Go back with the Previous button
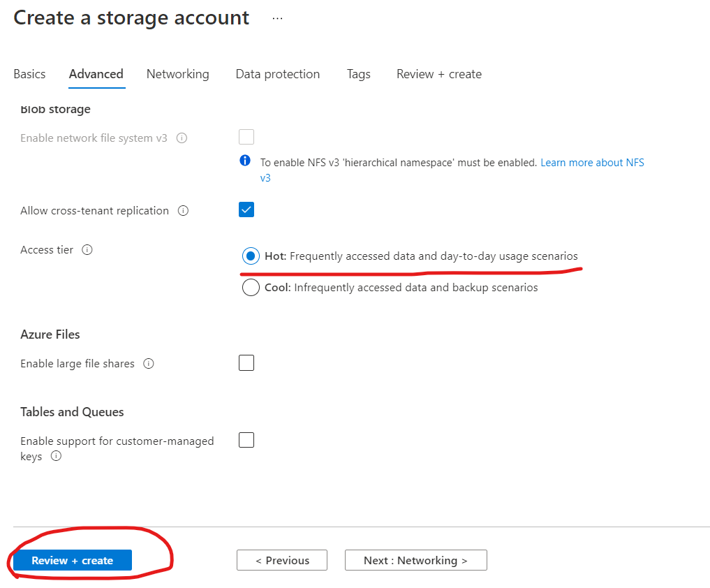Screen dimensions: 710x588 [x=281, y=559]
